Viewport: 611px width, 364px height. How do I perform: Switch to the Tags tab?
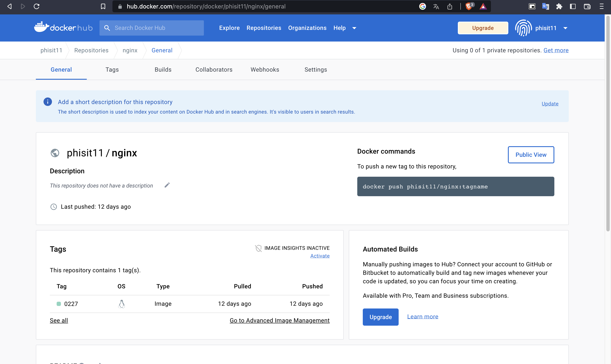[x=112, y=69]
